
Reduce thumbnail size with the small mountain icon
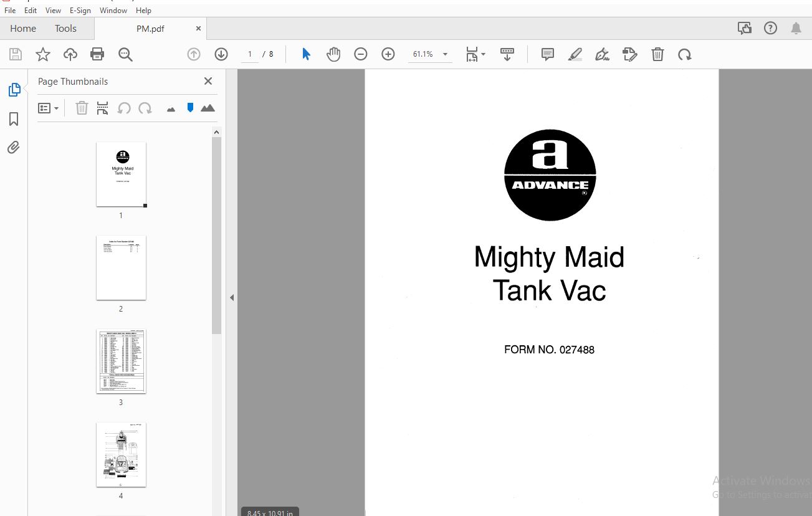[x=171, y=109]
